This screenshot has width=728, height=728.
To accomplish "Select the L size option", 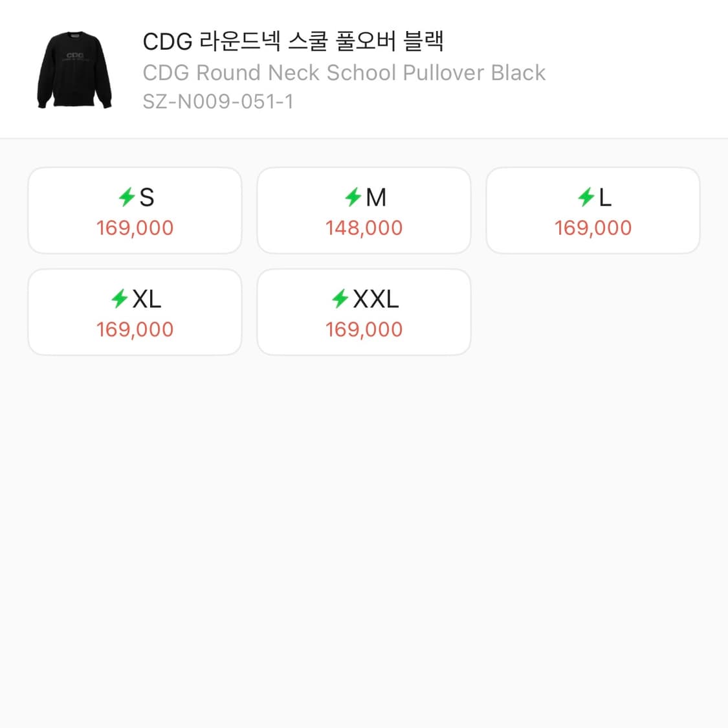I will (x=593, y=210).
